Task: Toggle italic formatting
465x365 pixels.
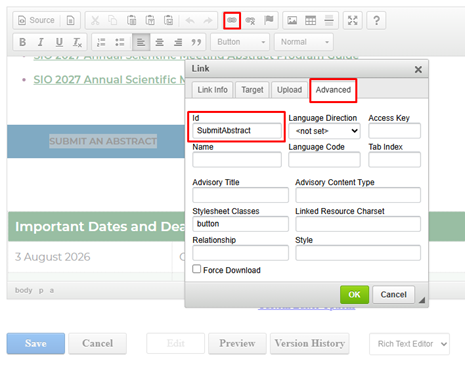Action: pyautogui.click(x=41, y=42)
